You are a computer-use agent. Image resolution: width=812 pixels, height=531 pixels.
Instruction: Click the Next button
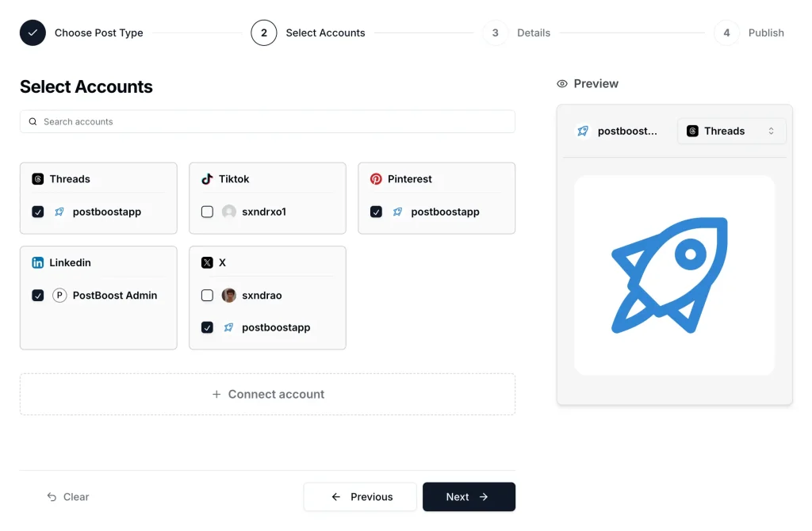click(469, 497)
